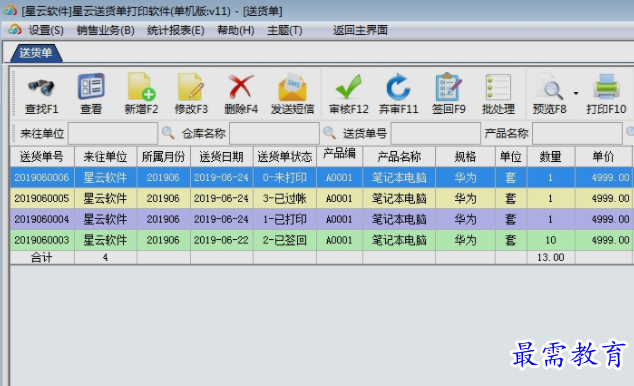Click the 所属月份 column header
This screenshot has height=386, width=634.
coord(163,156)
